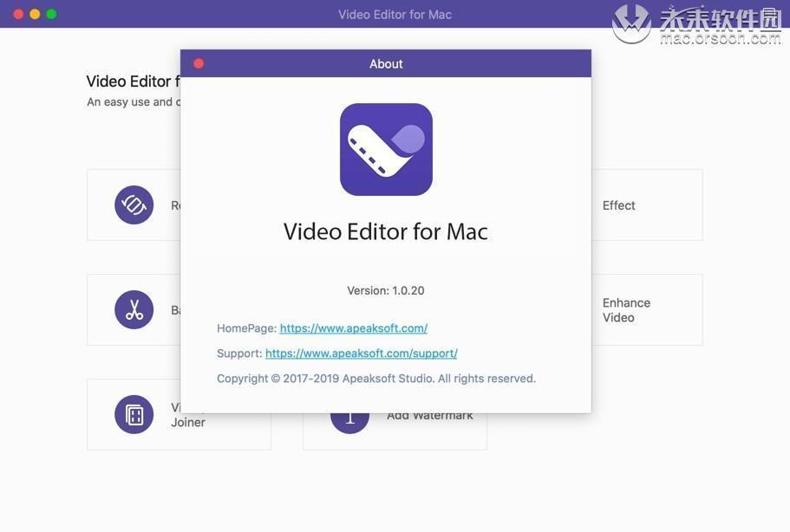Select the Joiner label text

tap(188, 423)
